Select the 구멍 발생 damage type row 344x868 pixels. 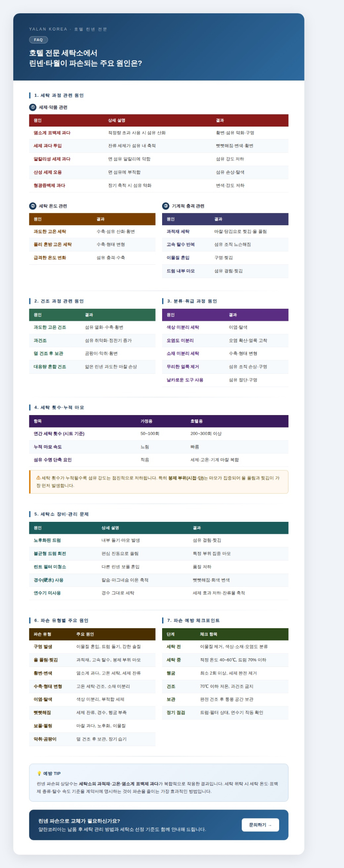pyautogui.click(x=92, y=647)
